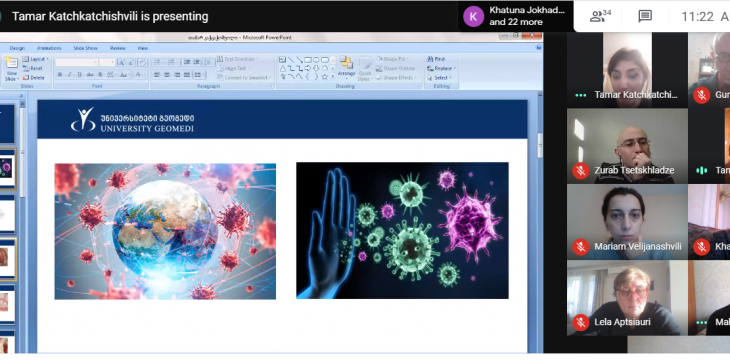The height and width of the screenshot is (360, 730).
Task: Expand the font name combo box
Action: pyautogui.click(x=76, y=62)
